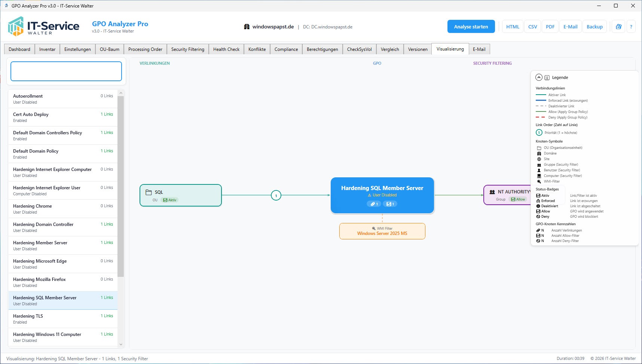
Task: Switch to the Health Check tab
Action: point(226,49)
